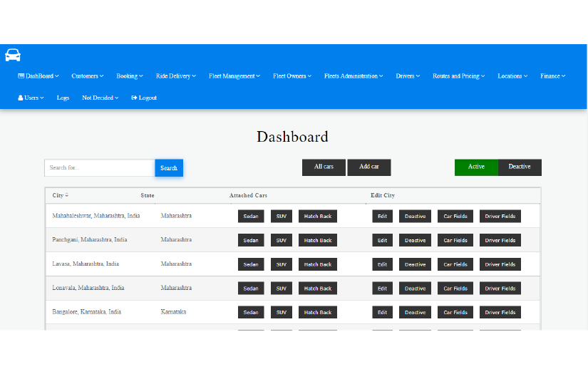
Task: Click the car logo icon
Action: click(x=13, y=55)
